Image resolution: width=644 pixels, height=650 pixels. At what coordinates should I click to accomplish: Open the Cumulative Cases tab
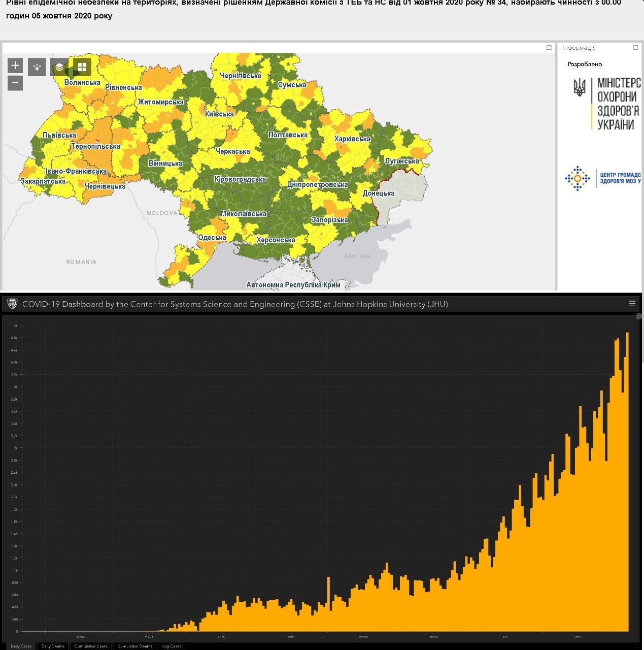tap(91, 646)
